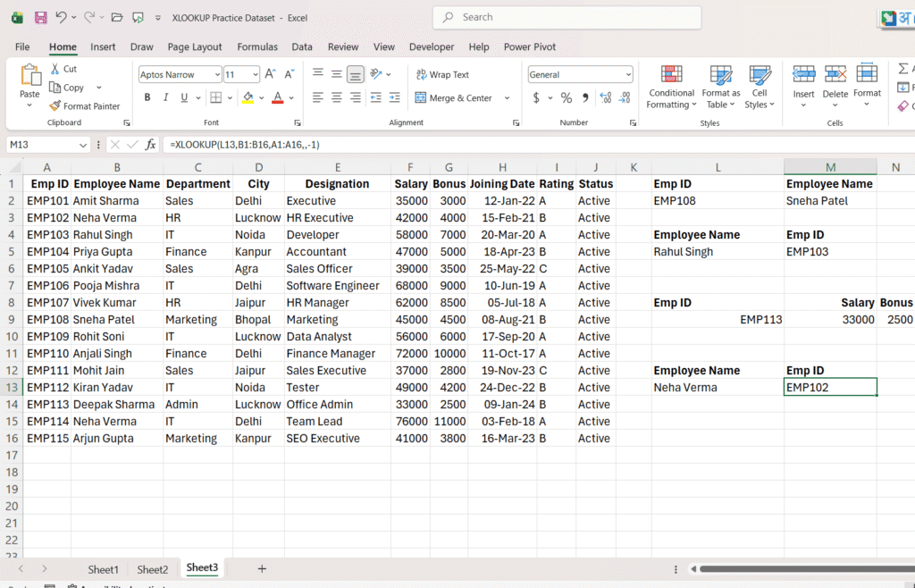Switch to the Formulas ribbon tab
This screenshot has height=588, width=915.
pos(257,46)
